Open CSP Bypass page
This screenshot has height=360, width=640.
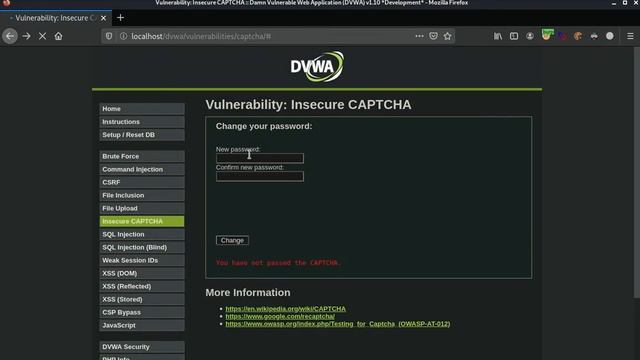pos(142,312)
